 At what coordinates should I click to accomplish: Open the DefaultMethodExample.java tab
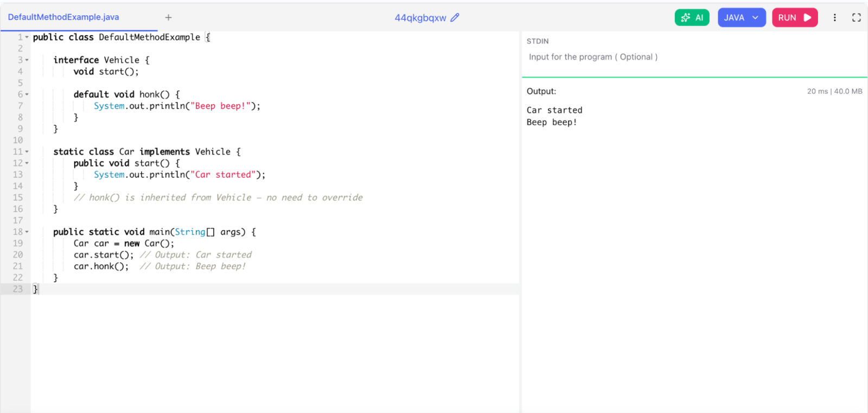coord(63,17)
